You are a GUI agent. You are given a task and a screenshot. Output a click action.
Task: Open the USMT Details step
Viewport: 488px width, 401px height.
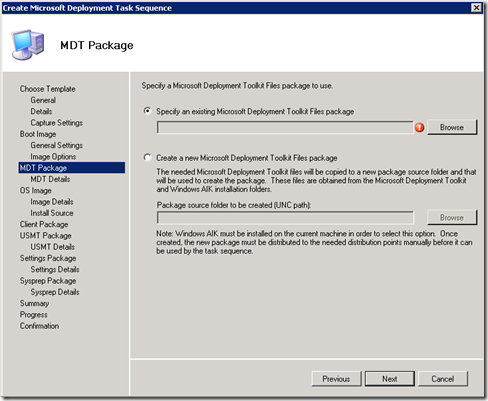coord(53,247)
